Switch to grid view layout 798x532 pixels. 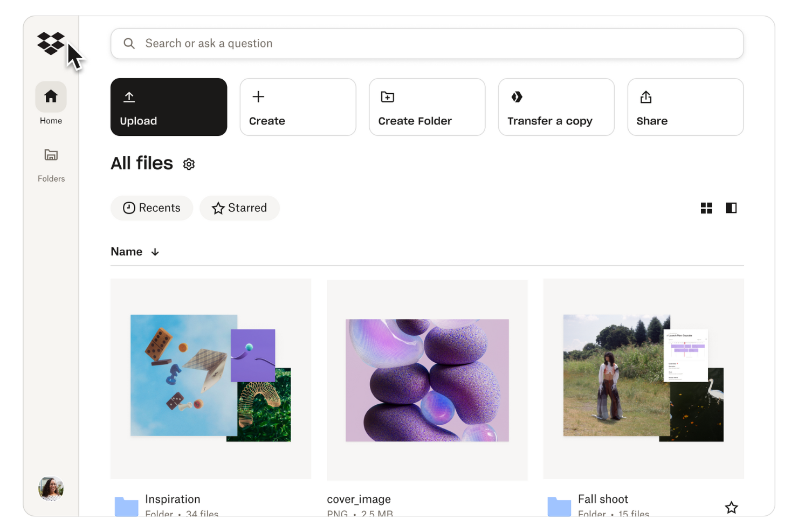[706, 208]
